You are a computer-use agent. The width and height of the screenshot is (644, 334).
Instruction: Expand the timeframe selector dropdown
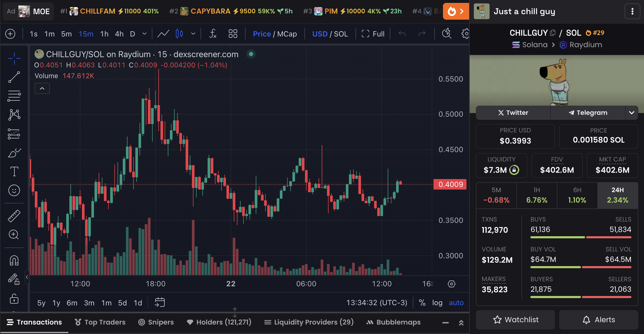tap(144, 34)
